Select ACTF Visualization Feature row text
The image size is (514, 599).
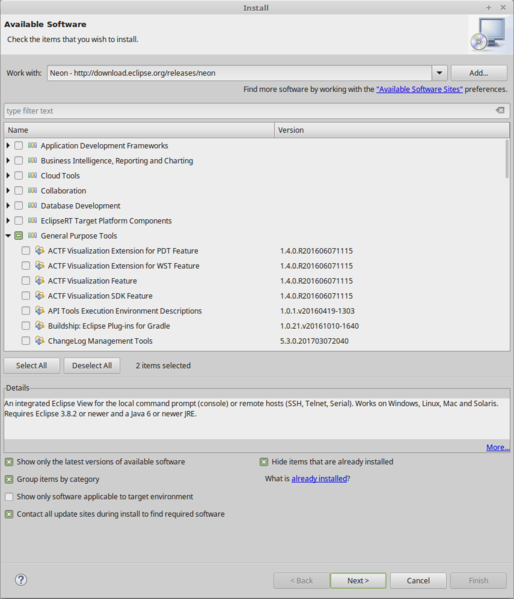pos(92,280)
